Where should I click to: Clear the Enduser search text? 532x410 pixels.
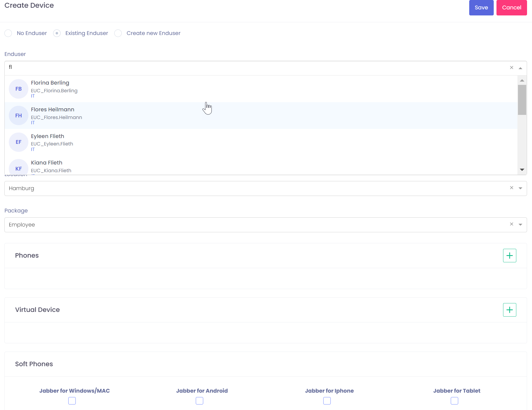click(511, 67)
